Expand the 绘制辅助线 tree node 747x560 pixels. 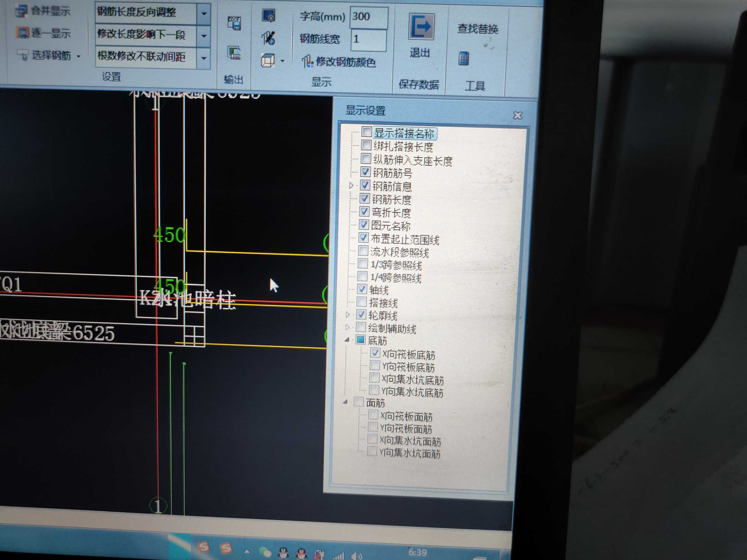tap(348, 327)
